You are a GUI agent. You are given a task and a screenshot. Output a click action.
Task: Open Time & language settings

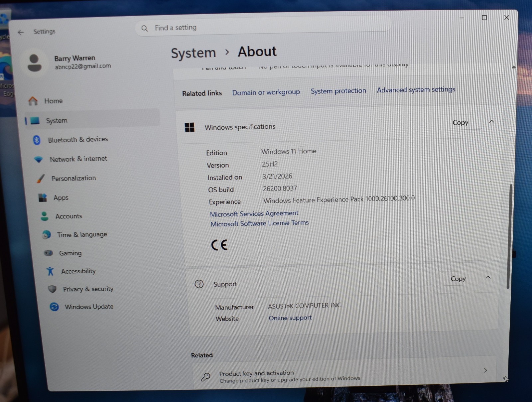(82, 234)
